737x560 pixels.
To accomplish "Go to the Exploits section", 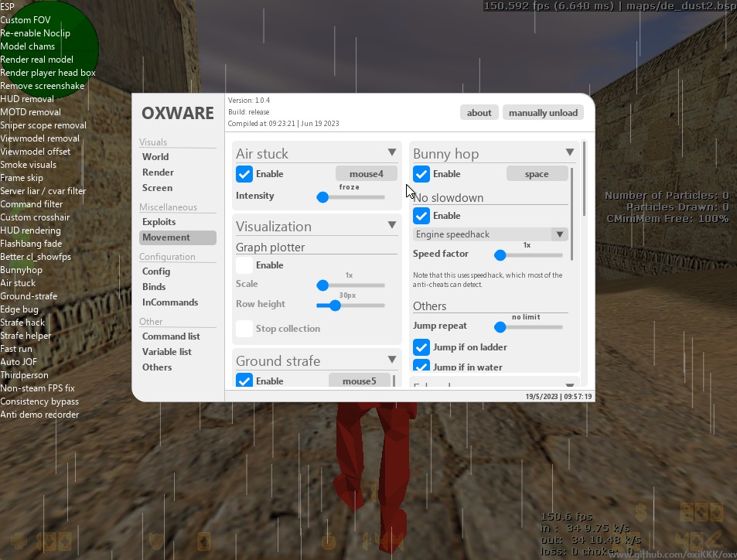I will [x=159, y=222].
